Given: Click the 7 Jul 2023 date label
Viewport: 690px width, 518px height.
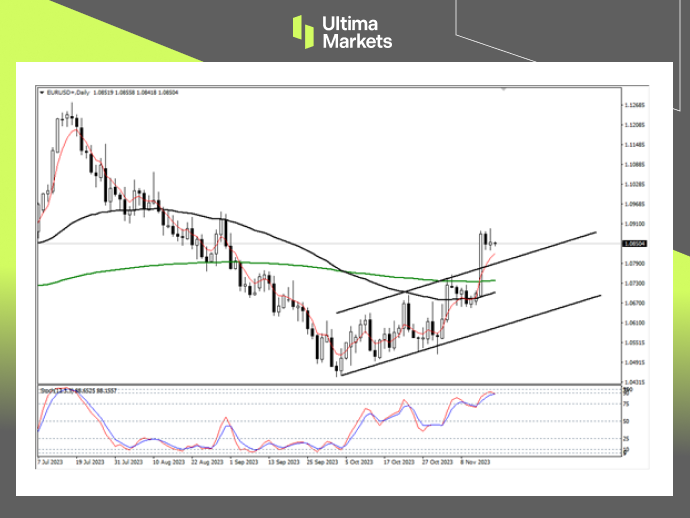Looking at the screenshot, I should [x=52, y=463].
